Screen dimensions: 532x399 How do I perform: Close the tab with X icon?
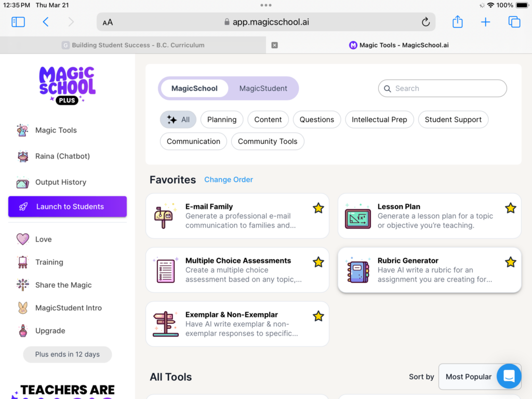(x=274, y=45)
